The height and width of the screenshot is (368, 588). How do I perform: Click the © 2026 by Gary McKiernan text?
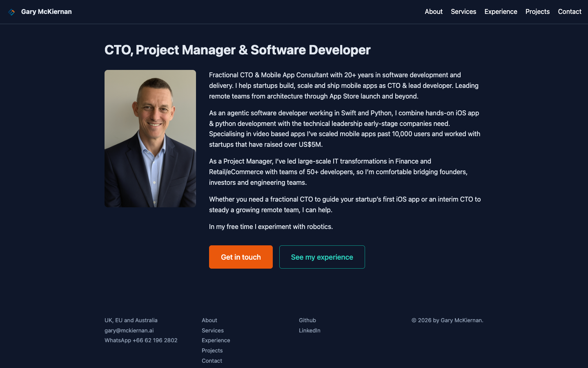(x=448, y=320)
